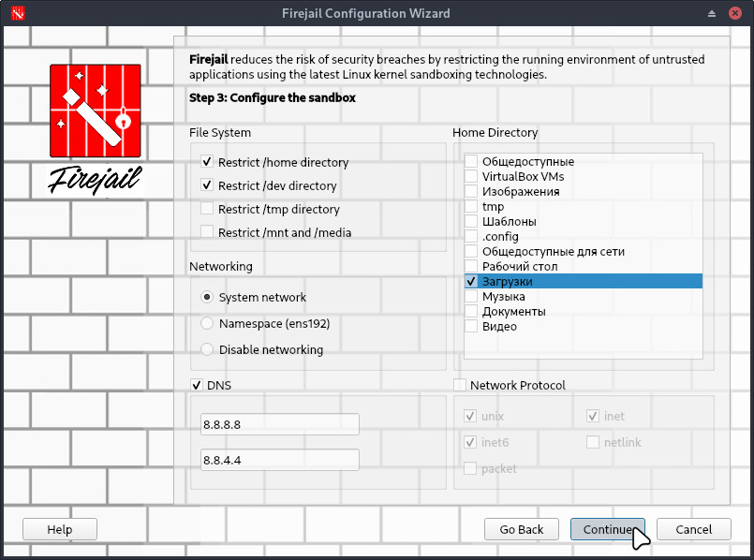Toggle Restrict /home directory checkbox
This screenshot has height=560, width=754.
pyautogui.click(x=207, y=162)
